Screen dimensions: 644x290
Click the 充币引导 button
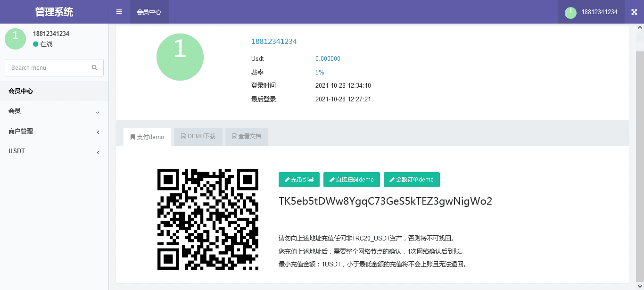point(299,180)
